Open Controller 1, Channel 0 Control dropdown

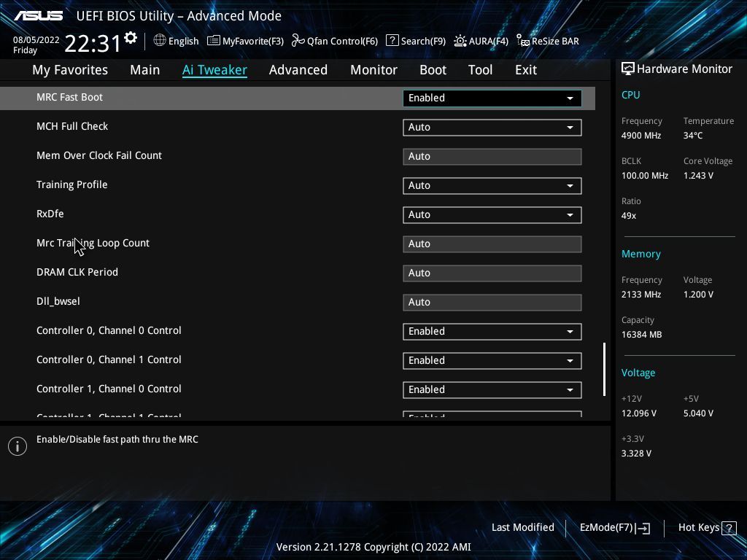pos(492,389)
